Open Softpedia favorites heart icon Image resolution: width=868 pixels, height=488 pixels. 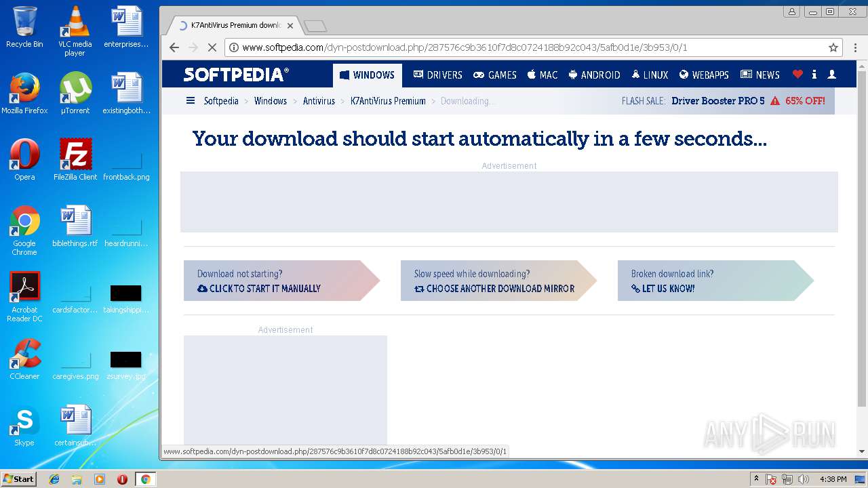[x=797, y=75]
